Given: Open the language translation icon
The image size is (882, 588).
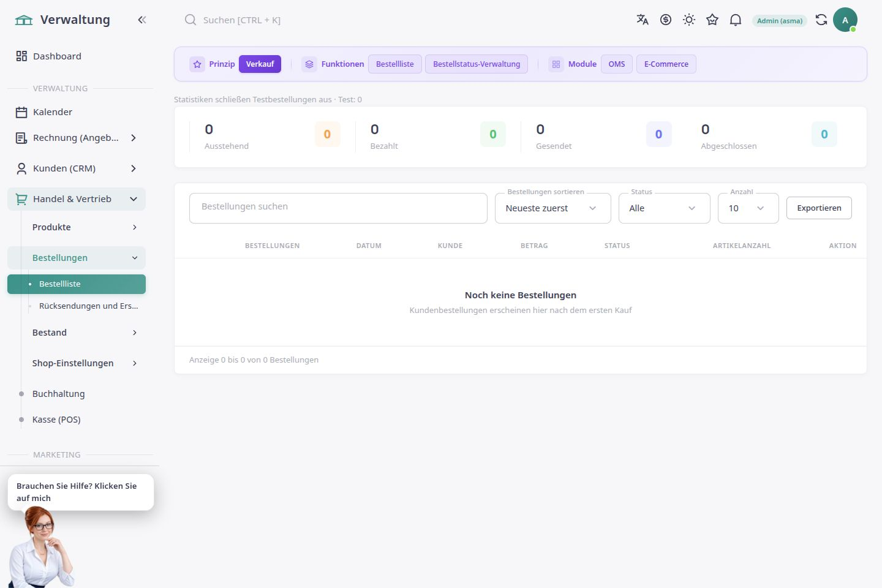Looking at the screenshot, I should pyautogui.click(x=643, y=20).
